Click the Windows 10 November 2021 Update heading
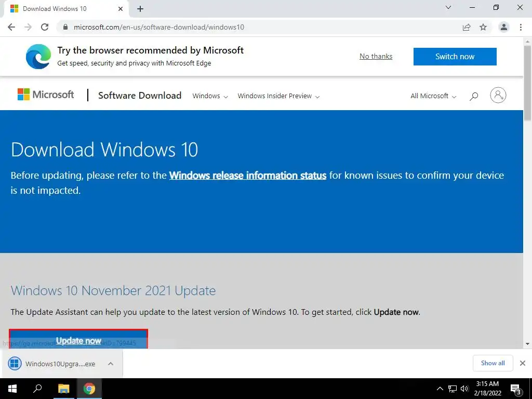The image size is (532, 399). [113, 291]
